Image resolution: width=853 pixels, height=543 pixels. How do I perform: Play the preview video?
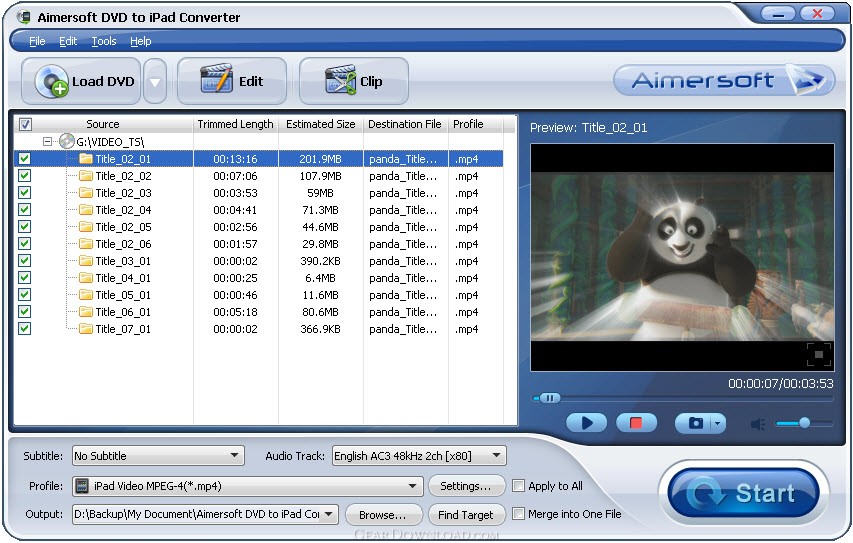[586, 423]
